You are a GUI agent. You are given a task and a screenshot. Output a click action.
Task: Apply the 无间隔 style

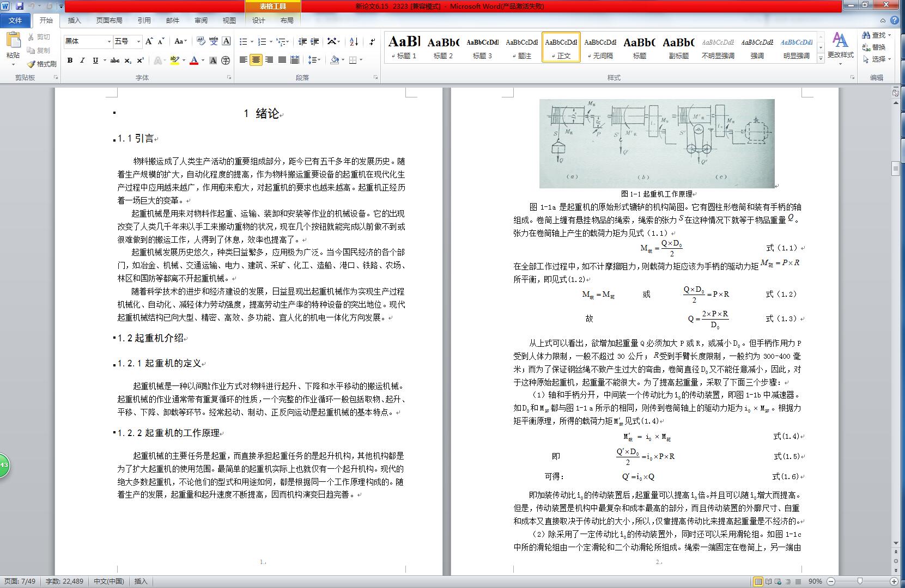[x=600, y=47]
